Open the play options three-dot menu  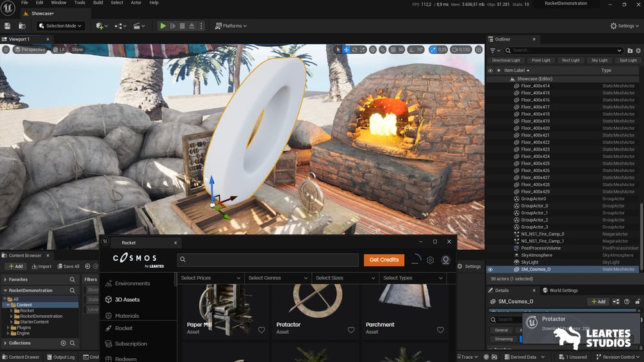pyautogui.click(x=201, y=26)
